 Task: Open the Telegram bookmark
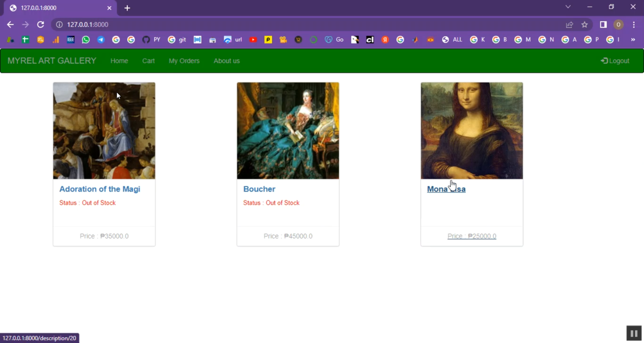101,39
